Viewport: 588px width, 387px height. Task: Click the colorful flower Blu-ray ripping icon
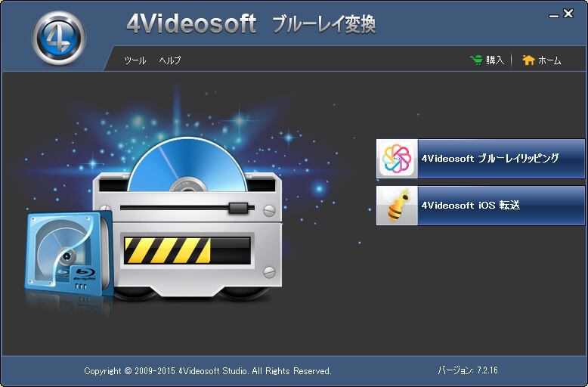[x=397, y=159]
